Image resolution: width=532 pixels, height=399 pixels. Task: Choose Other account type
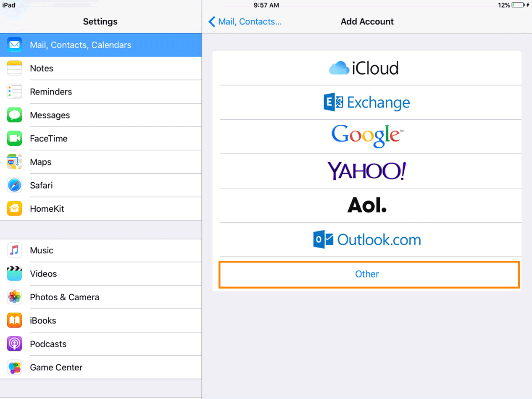pyautogui.click(x=369, y=274)
